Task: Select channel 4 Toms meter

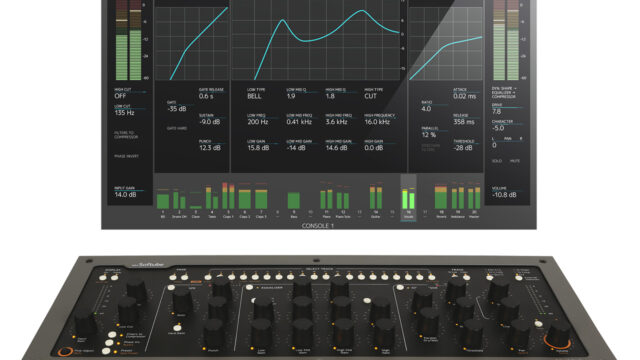Action: (x=212, y=198)
